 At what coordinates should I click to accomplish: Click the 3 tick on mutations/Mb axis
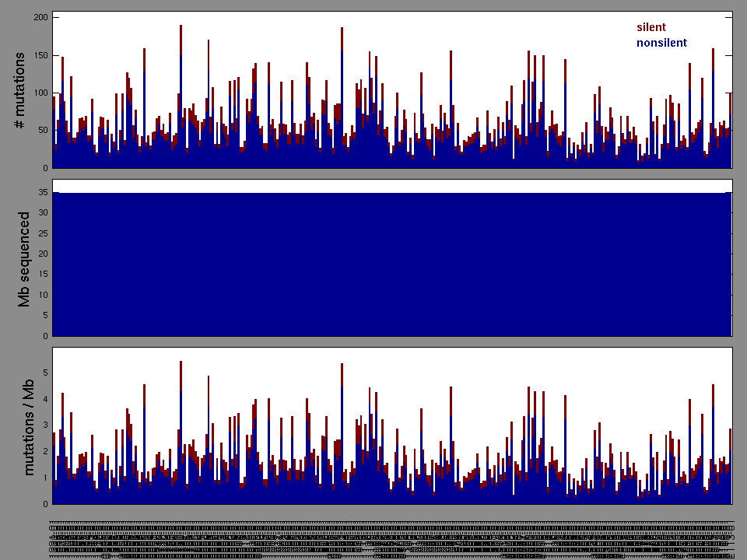tap(44, 425)
